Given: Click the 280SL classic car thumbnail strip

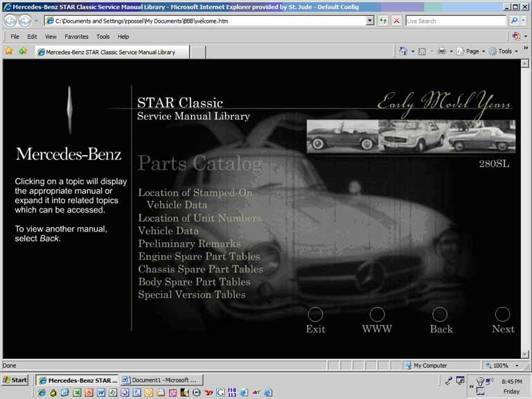Looking at the screenshot, I should tap(411, 136).
